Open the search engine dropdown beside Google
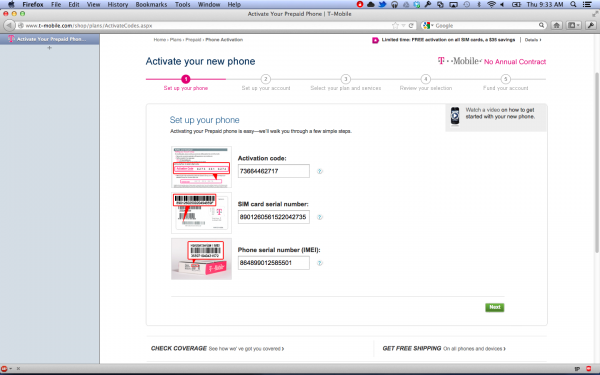 428,26
